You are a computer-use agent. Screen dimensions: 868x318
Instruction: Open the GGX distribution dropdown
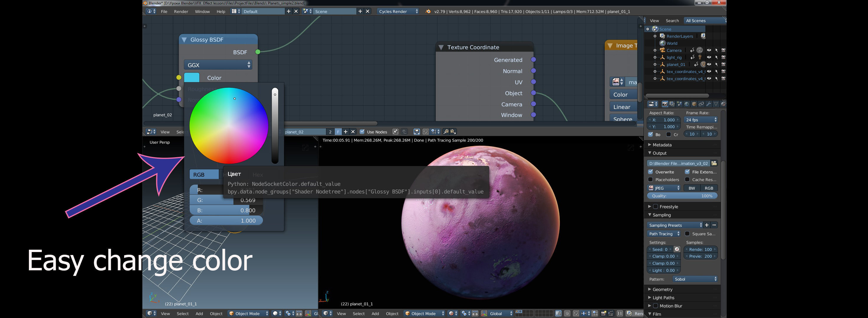pyautogui.click(x=218, y=64)
